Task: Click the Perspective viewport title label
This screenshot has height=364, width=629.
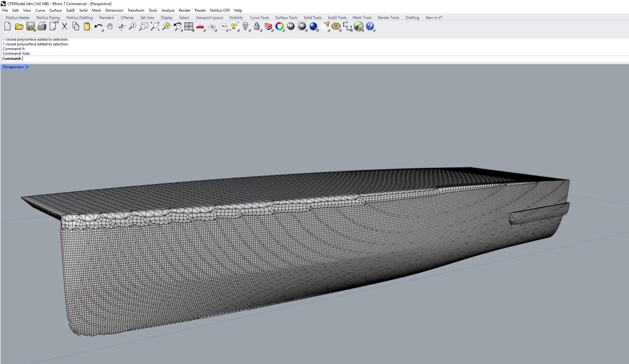Action: pos(13,67)
